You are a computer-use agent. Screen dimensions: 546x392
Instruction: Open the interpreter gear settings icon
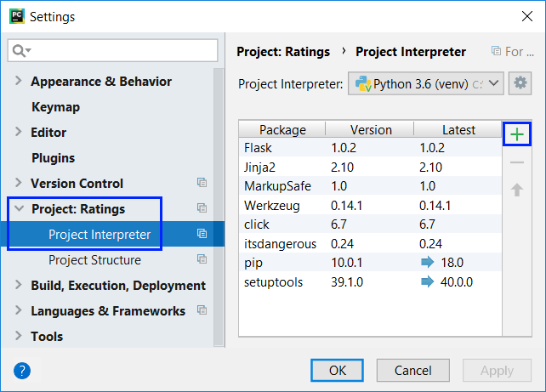point(520,83)
